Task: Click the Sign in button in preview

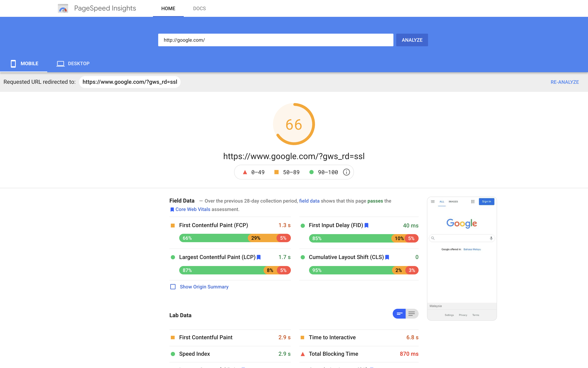Action: pos(486,202)
